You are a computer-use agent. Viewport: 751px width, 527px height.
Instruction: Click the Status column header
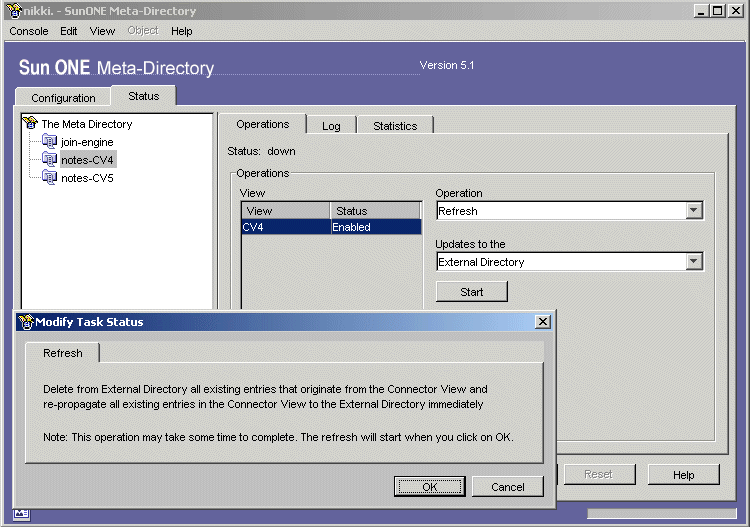point(376,211)
